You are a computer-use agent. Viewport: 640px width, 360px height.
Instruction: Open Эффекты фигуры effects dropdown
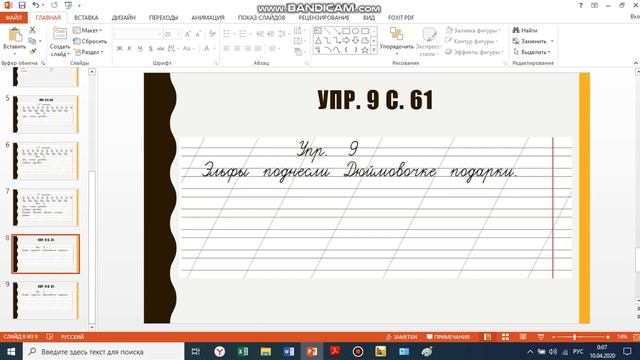point(474,52)
